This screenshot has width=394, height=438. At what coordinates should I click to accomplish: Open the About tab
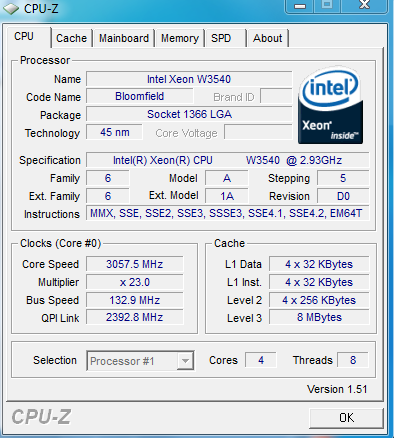click(267, 38)
